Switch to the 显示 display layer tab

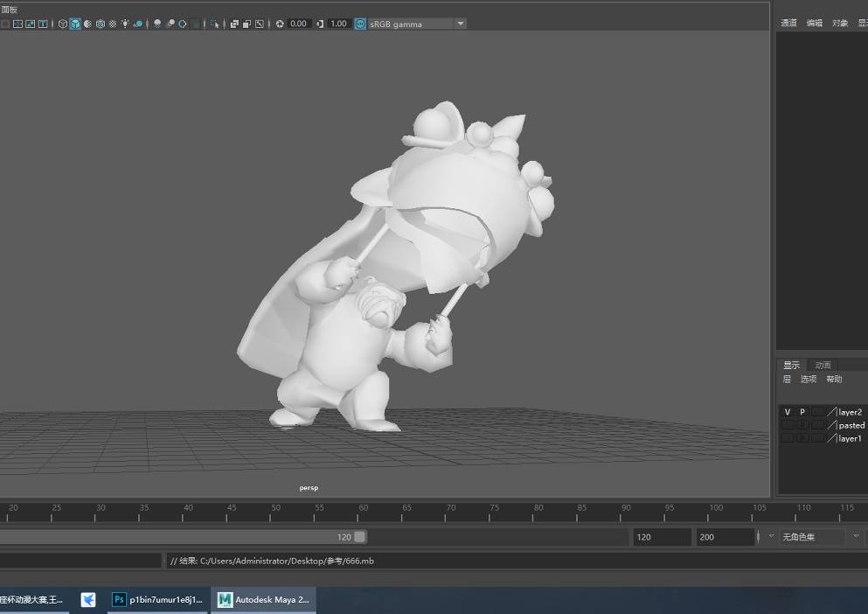coord(792,366)
